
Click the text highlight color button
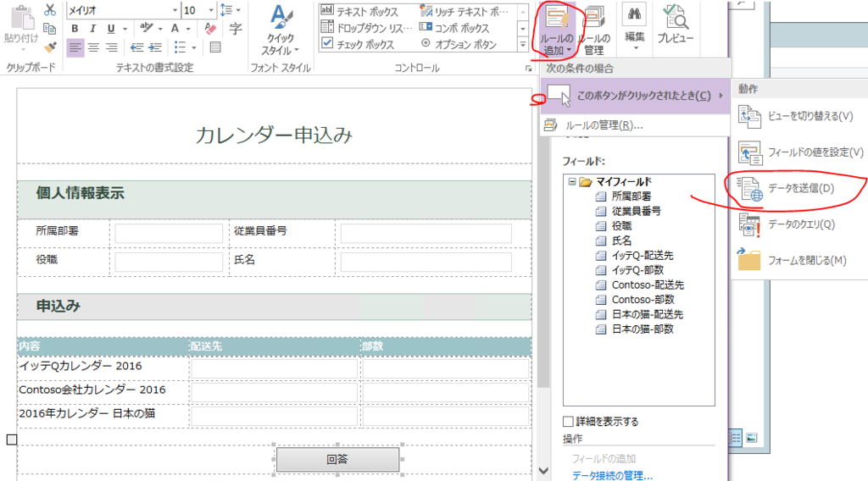click(x=146, y=28)
